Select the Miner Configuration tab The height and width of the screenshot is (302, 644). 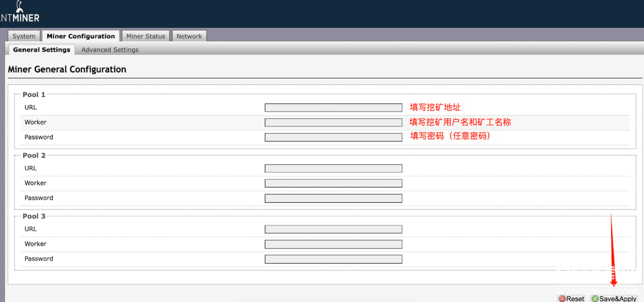pos(81,36)
